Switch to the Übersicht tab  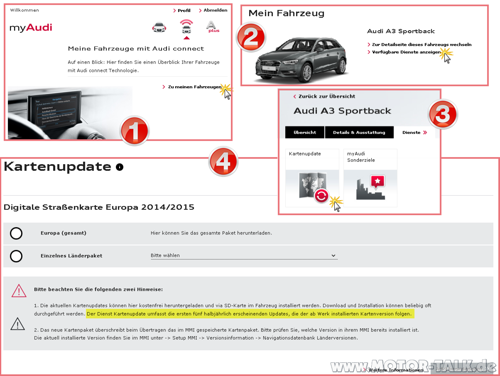tap(304, 132)
